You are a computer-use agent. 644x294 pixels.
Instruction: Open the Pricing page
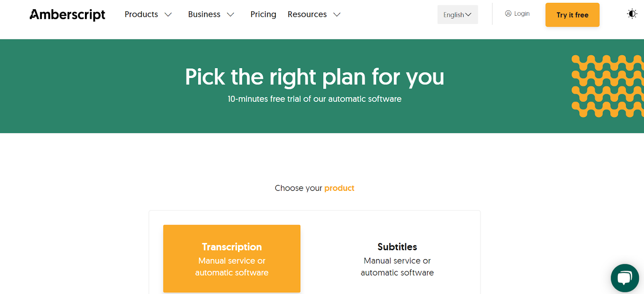(x=263, y=14)
